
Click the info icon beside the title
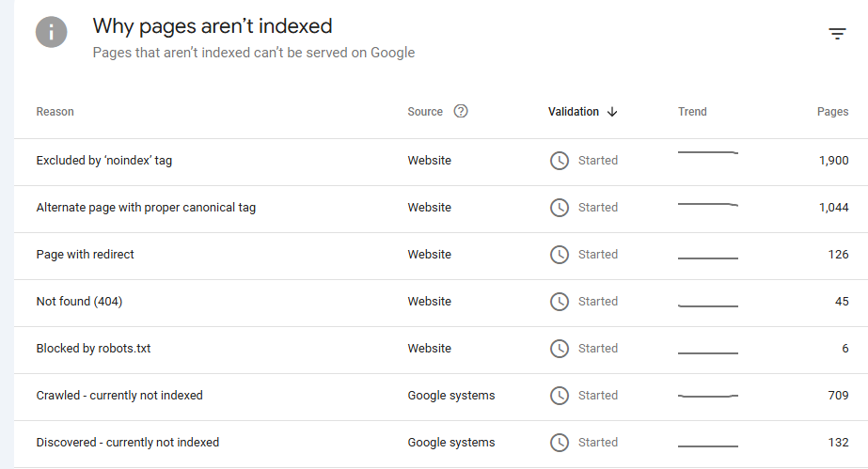coord(52,33)
